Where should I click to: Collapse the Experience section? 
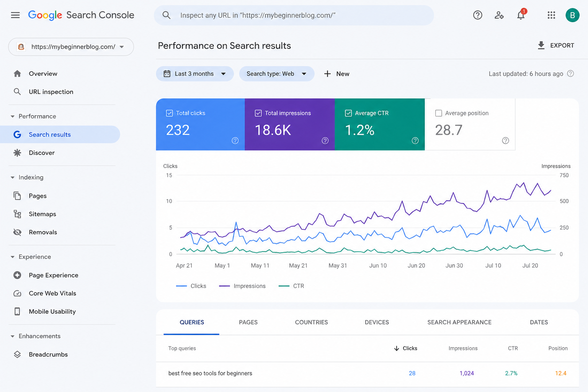(13, 257)
